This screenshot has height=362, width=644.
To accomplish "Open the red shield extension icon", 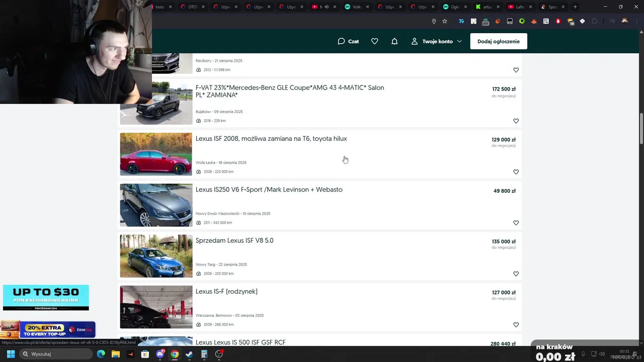I will (558, 21).
